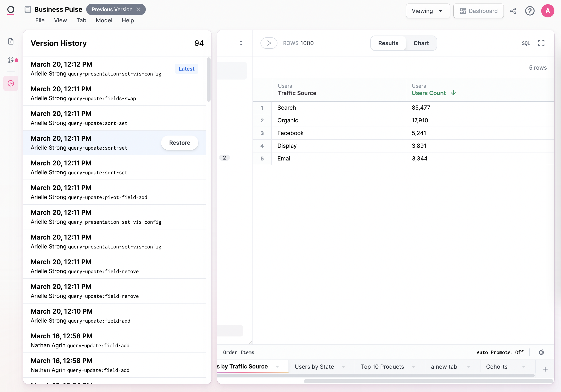Switch to Chart view
Viewport: 561px width, 392px height.
point(421,43)
